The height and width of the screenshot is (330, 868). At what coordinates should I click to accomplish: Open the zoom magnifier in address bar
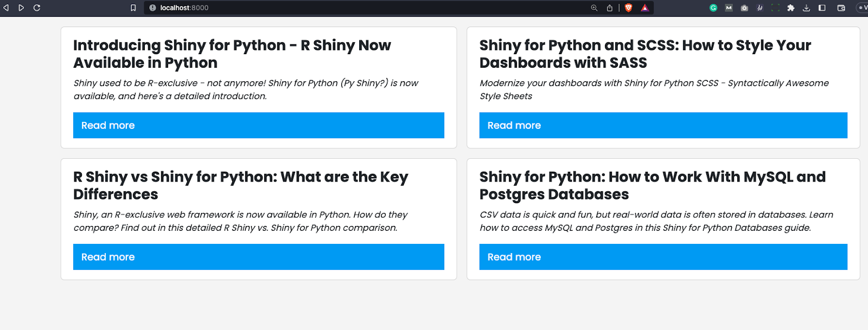(x=594, y=8)
